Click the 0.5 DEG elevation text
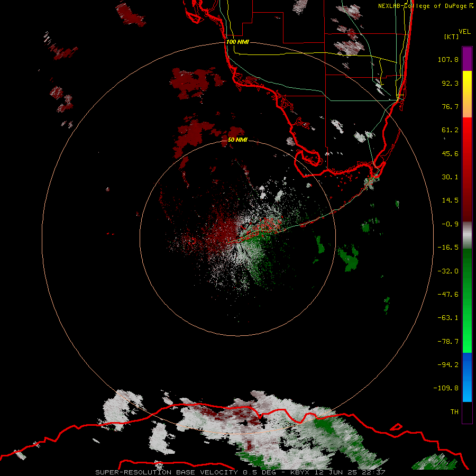The height and width of the screenshot is (476, 476). (261, 472)
